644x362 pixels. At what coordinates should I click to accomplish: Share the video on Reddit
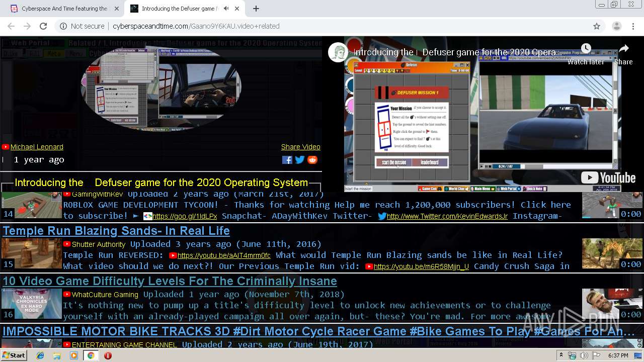312,160
